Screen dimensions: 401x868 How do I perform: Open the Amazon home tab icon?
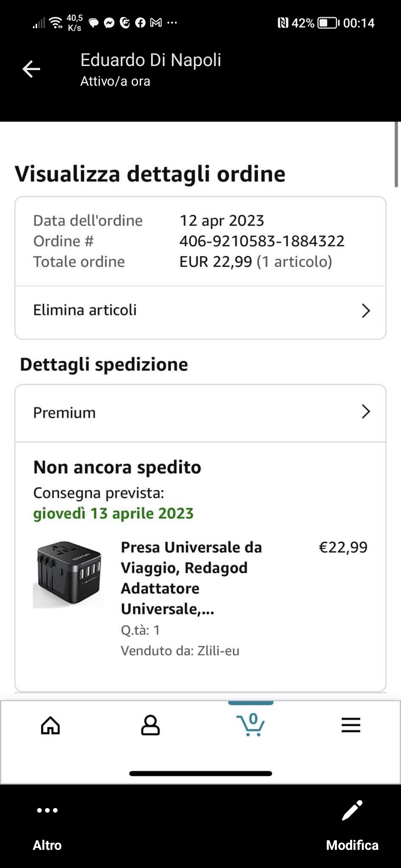[50, 725]
